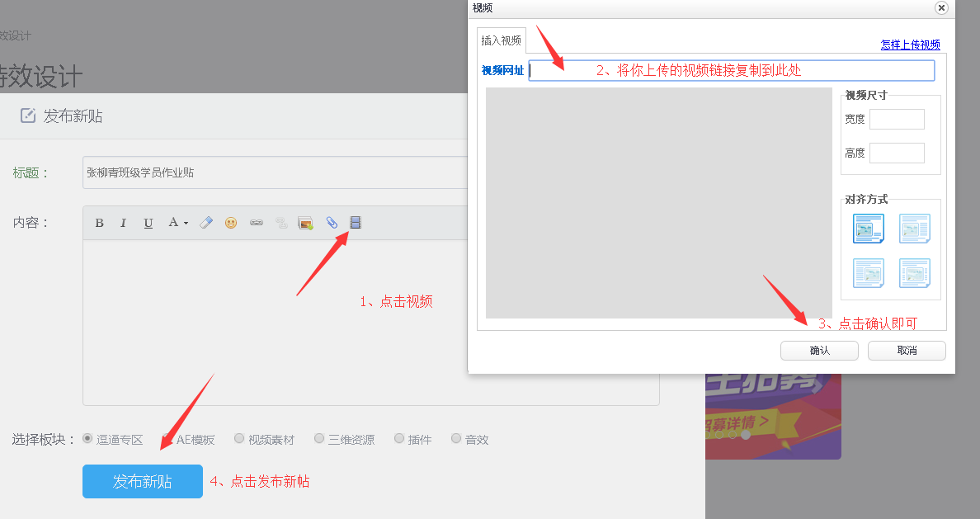980x519 pixels.
Task: Click the 视频网址 URL input field
Action: point(731,71)
